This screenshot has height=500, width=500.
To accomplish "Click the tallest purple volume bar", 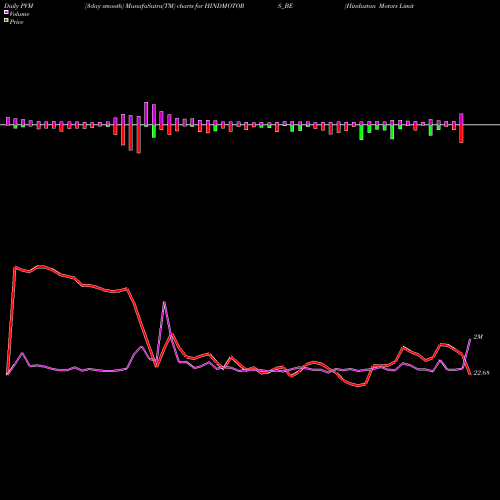I will [146, 114].
